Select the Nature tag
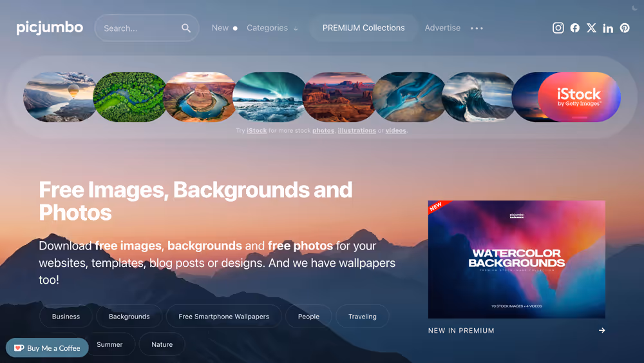This screenshot has width=644, height=363. (x=162, y=344)
